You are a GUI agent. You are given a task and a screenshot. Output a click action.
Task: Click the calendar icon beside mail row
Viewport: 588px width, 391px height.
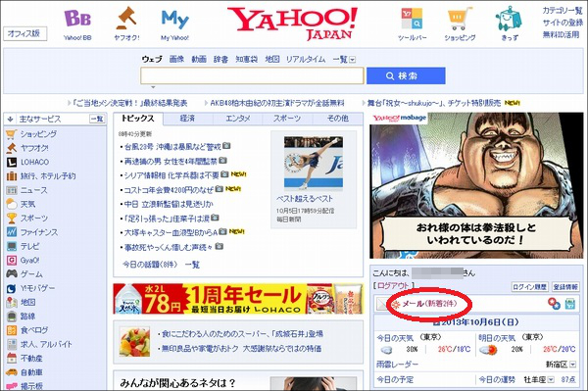coord(570,304)
